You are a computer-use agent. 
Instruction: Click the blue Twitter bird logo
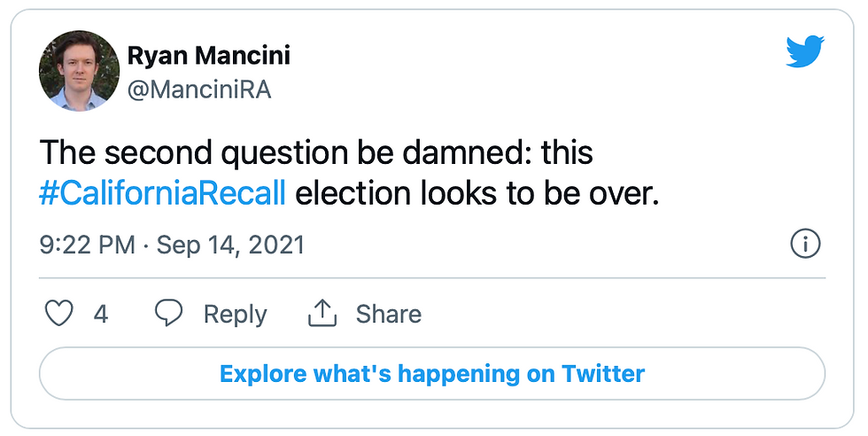tap(804, 51)
